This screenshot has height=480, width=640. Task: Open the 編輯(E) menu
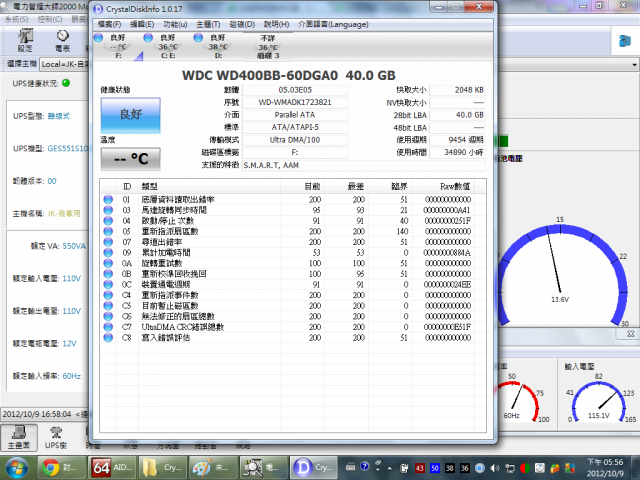coord(142,24)
